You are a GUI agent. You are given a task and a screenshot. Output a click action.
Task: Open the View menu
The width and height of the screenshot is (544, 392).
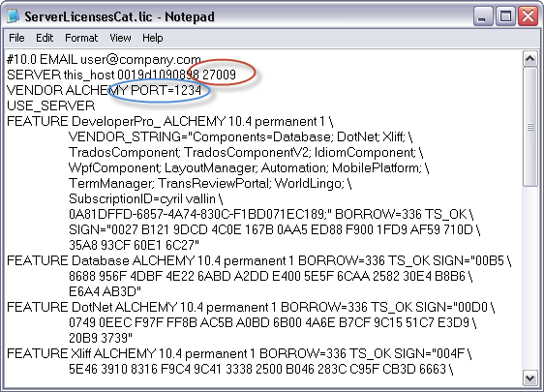120,38
